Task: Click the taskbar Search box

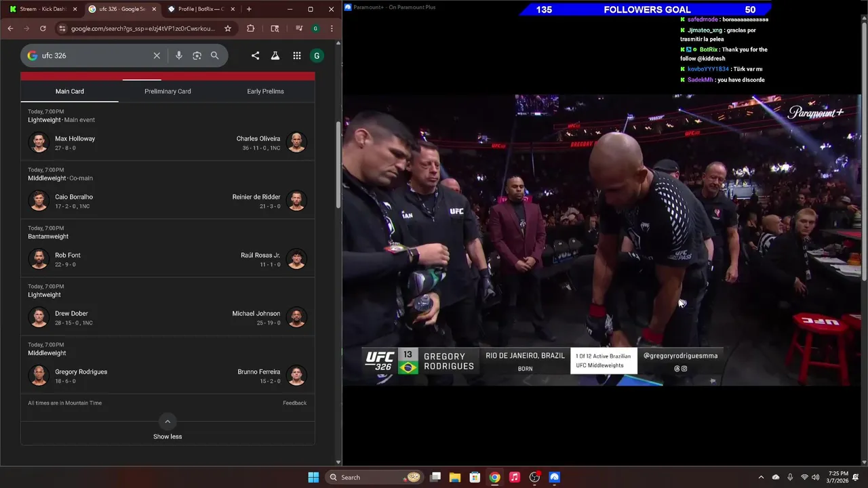Action: [374, 477]
